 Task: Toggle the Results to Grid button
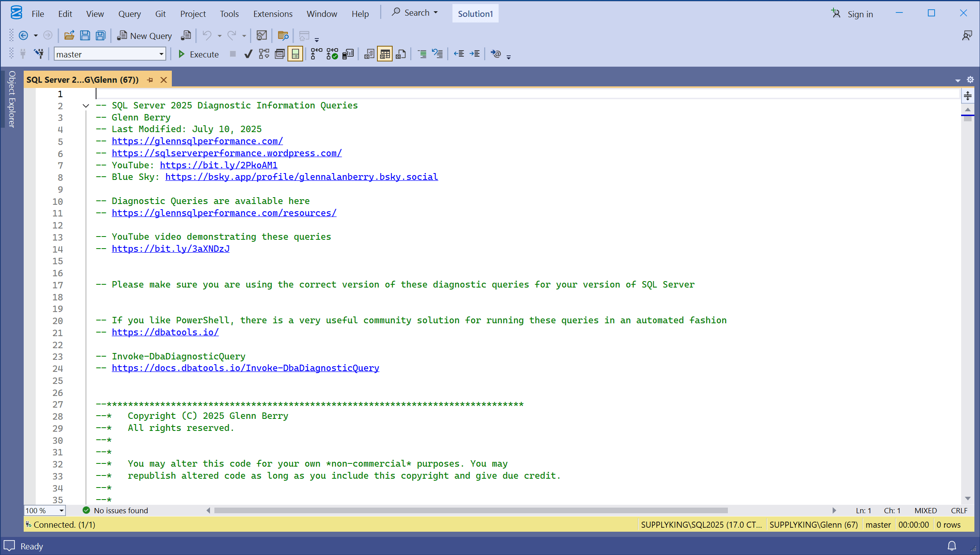click(x=385, y=54)
